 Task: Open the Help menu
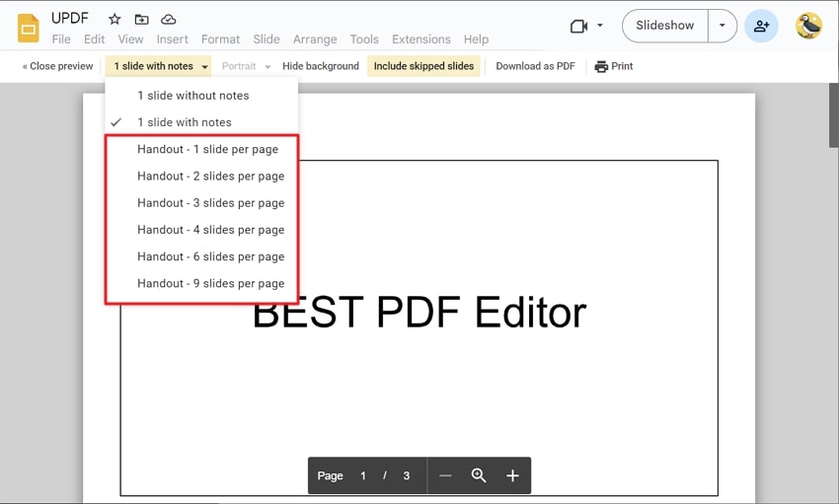click(476, 39)
